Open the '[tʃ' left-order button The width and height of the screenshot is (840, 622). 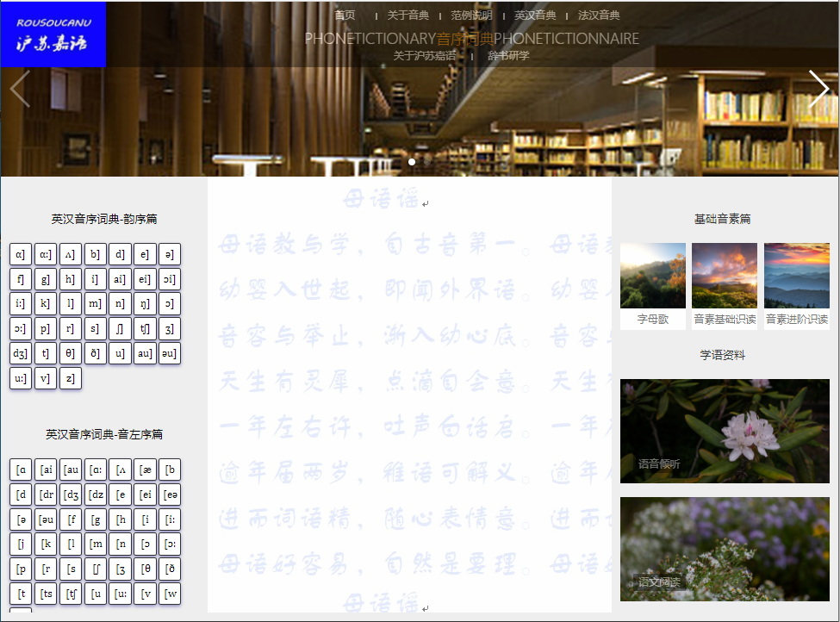[70, 594]
